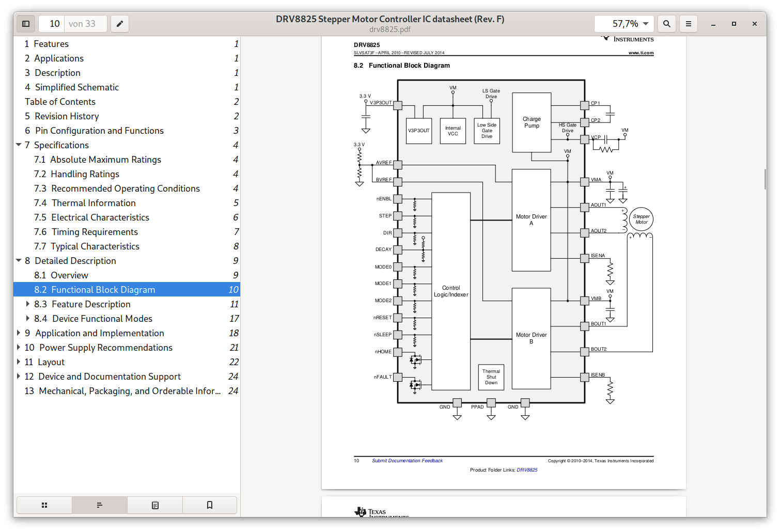This screenshot has height=532, width=780.
Task: Open the DRV8825 product folder link
Action: [527, 470]
